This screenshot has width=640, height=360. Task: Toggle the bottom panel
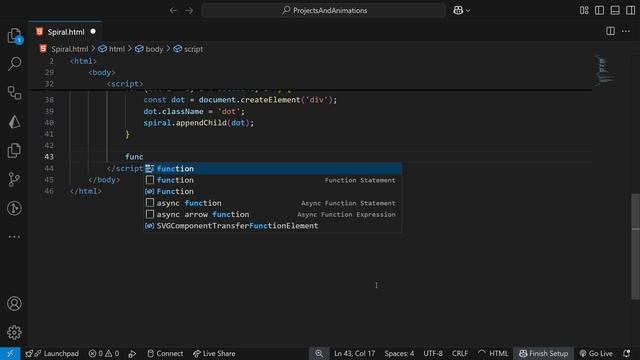coord(615,11)
